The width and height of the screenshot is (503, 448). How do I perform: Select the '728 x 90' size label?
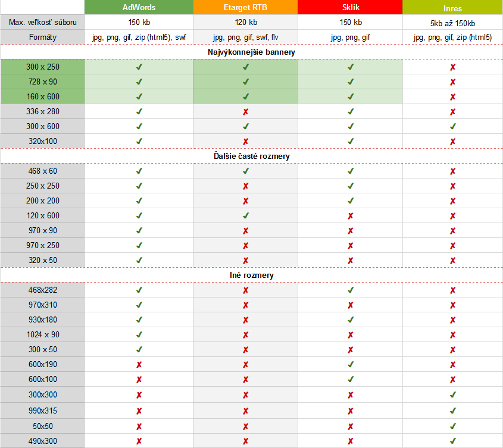[x=43, y=82]
